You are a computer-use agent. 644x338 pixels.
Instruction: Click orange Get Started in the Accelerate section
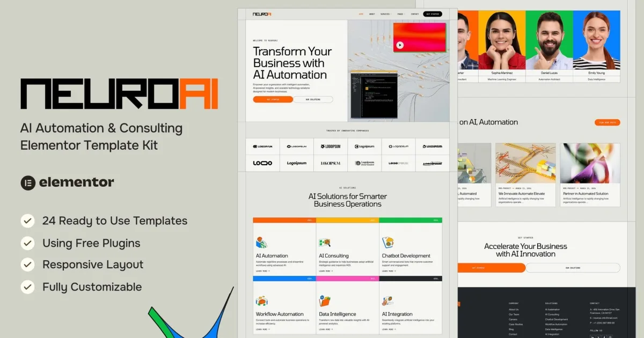point(491,268)
